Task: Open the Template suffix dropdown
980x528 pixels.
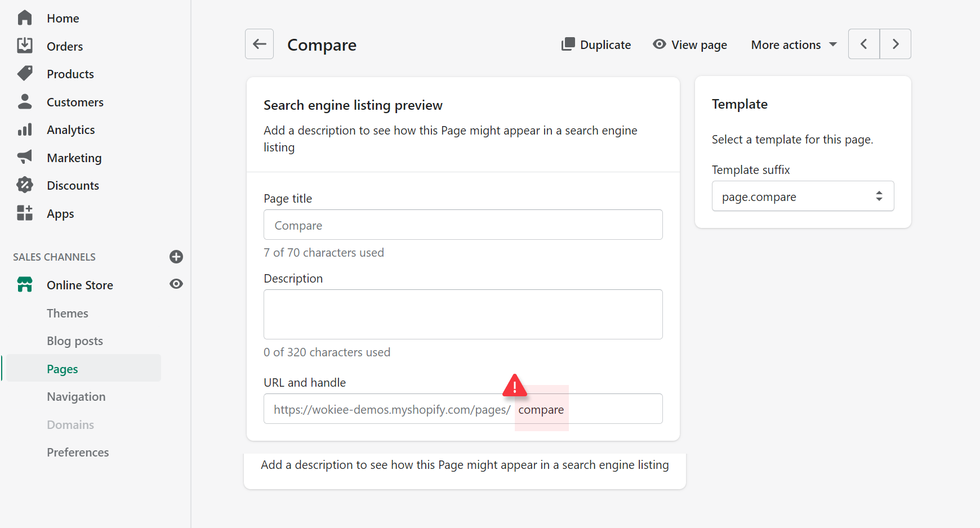Action: pyautogui.click(x=803, y=196)
